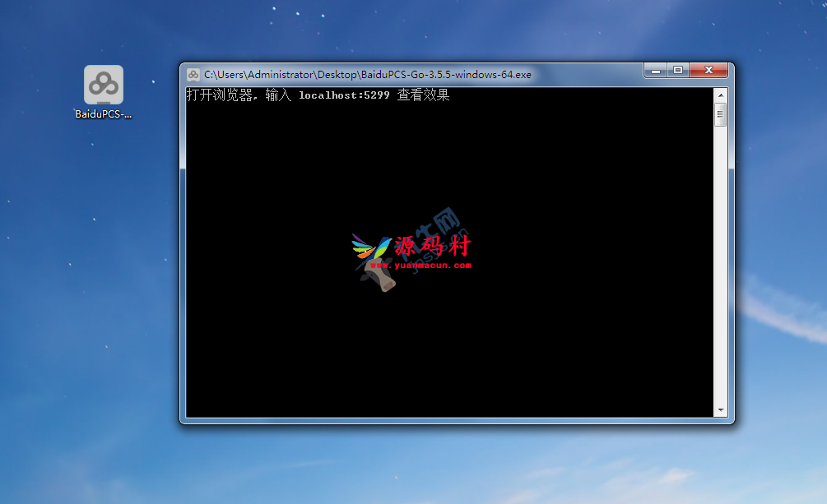Click the console scrollbar up arrow
Image resolution: width=827 pixels, height=504 pixels.
[721, 94]
